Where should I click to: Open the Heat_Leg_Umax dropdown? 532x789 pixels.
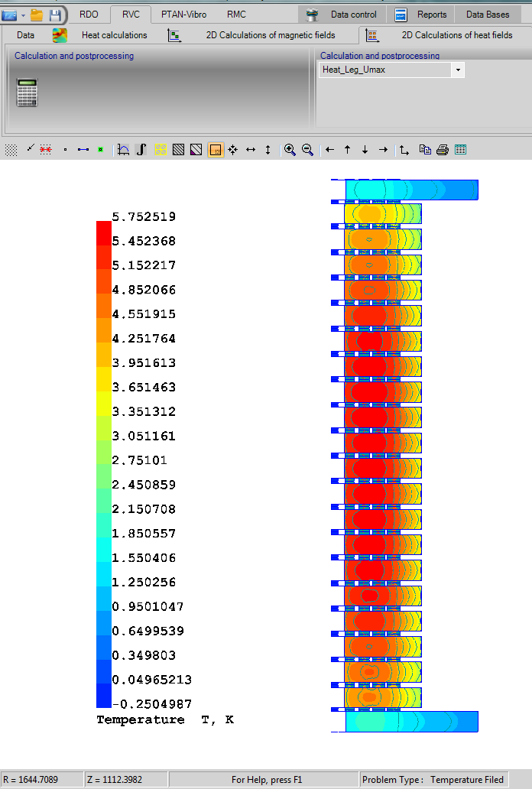point(458,70)
